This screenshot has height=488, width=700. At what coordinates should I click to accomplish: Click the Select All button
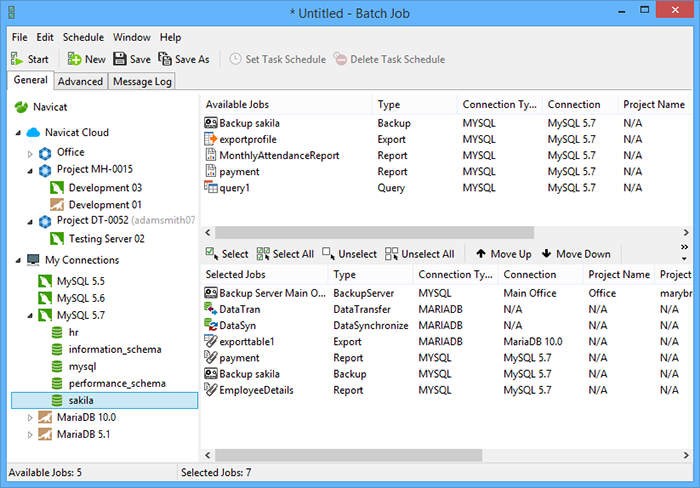coord(285,254)
